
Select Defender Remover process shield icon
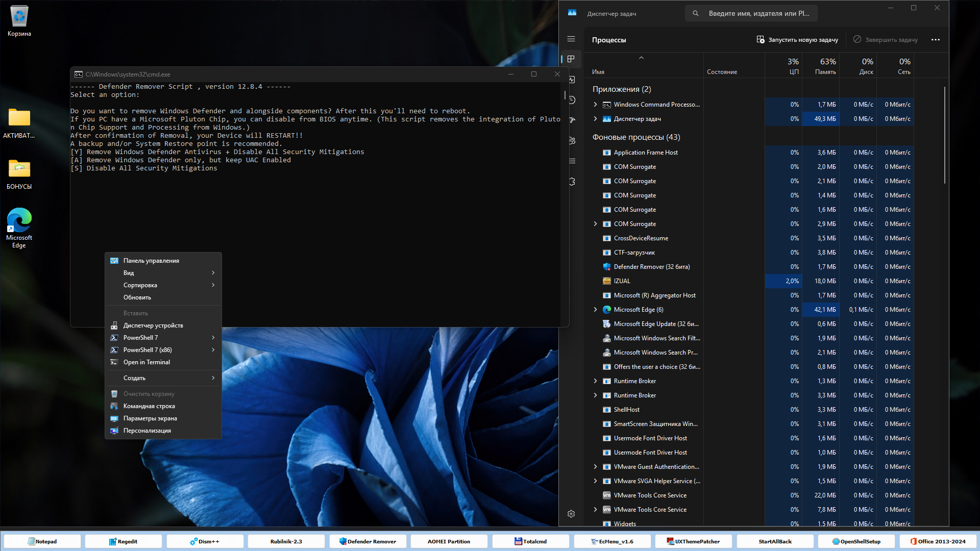[x=606, y=267]
